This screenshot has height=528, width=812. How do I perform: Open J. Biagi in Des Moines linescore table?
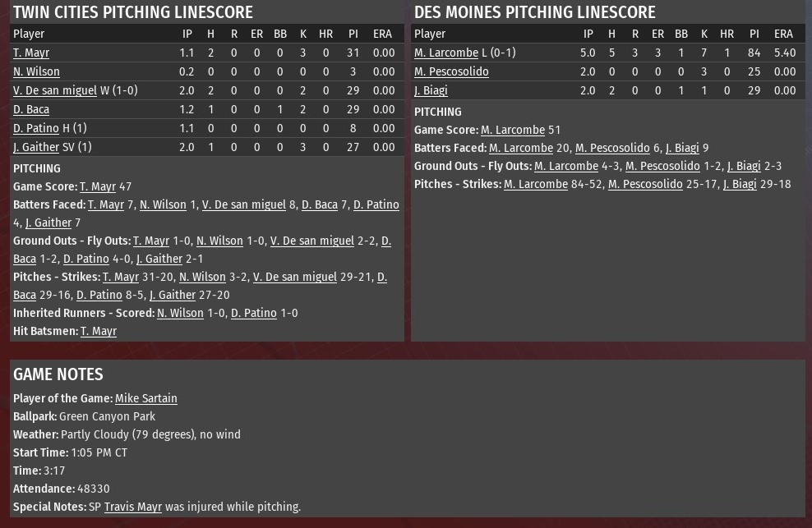[431, 90]
